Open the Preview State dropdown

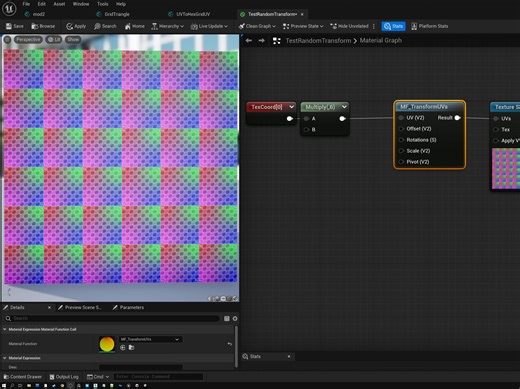tap(303, 26)
